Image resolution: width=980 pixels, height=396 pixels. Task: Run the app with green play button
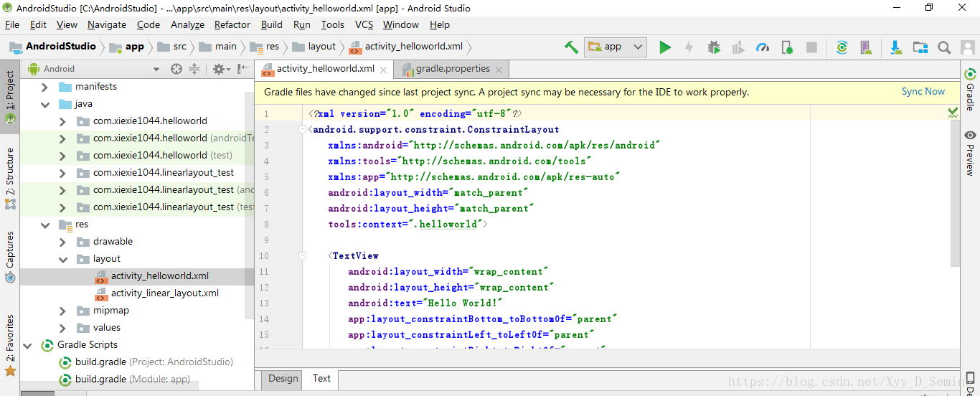pyautogui.click(x=665, y=47)
